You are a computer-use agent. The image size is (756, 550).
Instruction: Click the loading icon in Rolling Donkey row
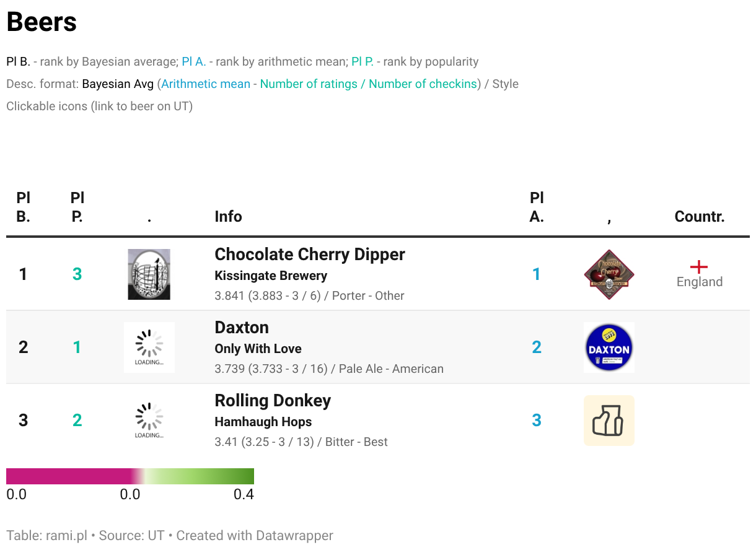tap(149, 421)
